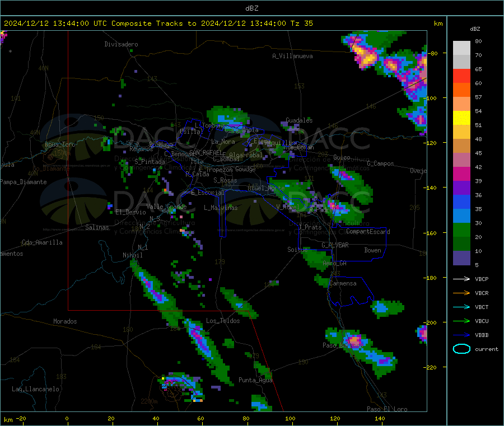Click the G_ALVEAR map label
Screen dimensions: 504x426
click(x=335, y=245)
